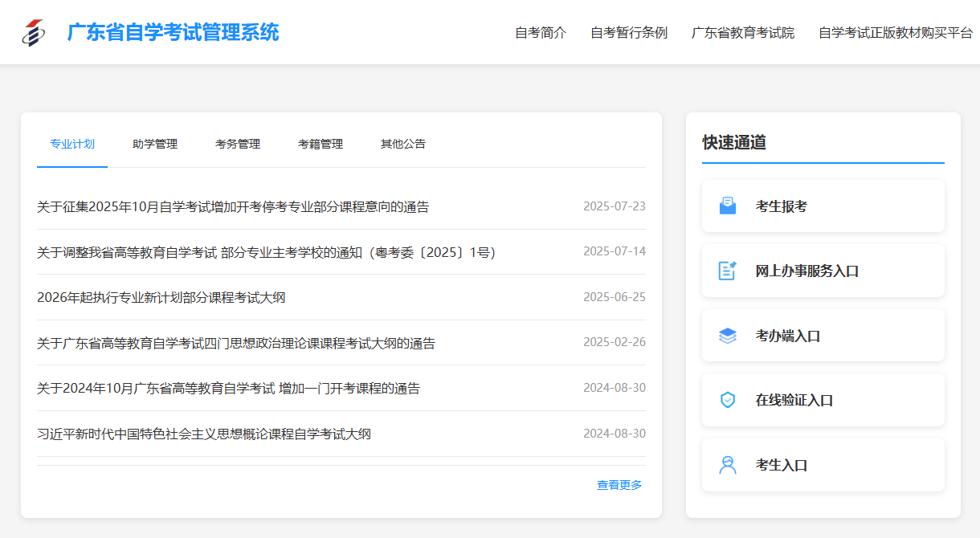
Task: Open 自考简介 in the top navigation
Action: pos(541,33)
